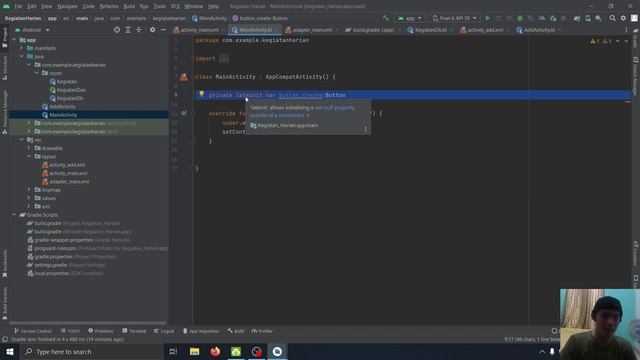Expand the values folder
This screenshot has width=640, height=360.
point(29,198)
